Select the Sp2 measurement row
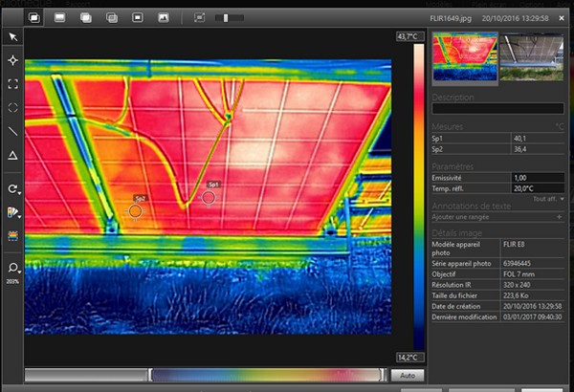The width and height of the screenshot is (574, 392). point(497,149)
